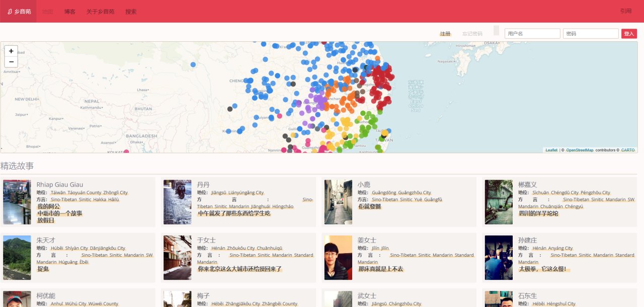This screenshot has width=644, height=307.
Task: Click the speaker name 于女士
Action: click(x=206, y=241)
